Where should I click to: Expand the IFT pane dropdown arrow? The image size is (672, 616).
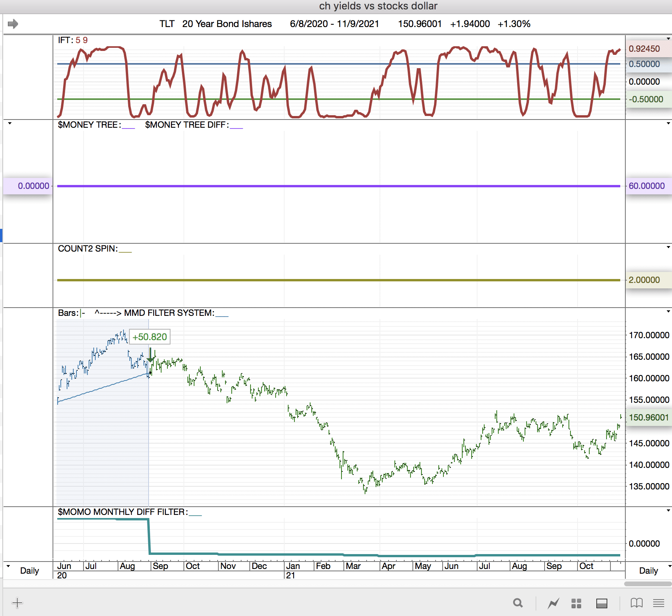(x=668, y=39)
